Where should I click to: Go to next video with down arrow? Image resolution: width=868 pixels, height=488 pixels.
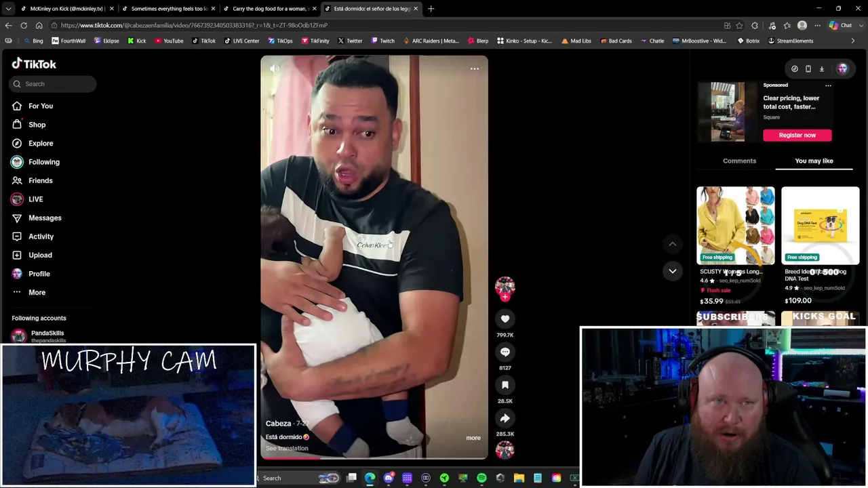(673, 271)
